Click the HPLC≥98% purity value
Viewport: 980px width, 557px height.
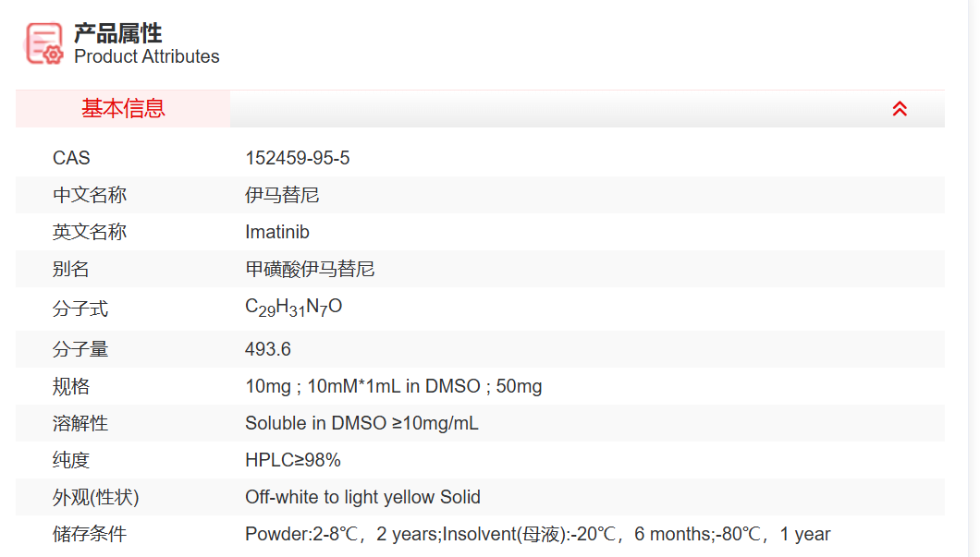[292, 460]
